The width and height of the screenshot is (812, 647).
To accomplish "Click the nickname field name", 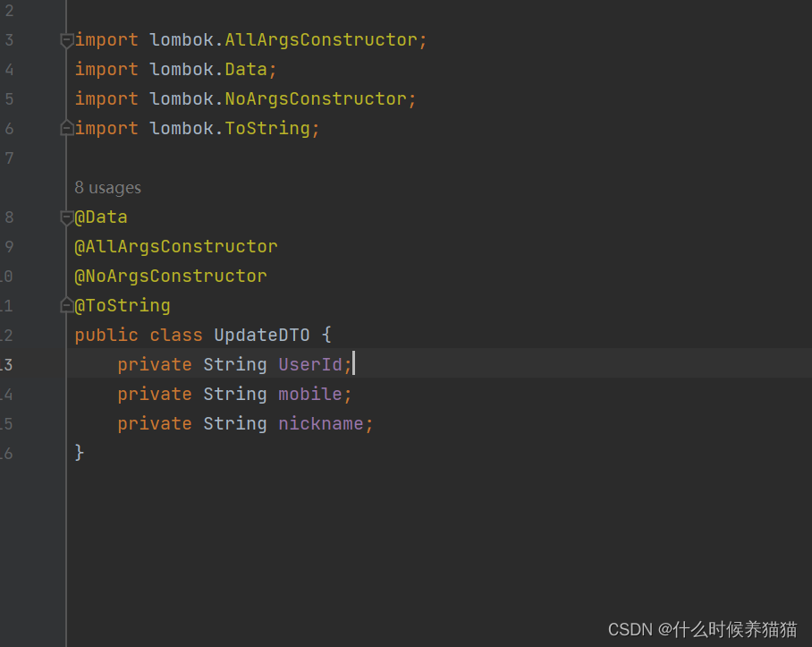I will coord(321,423).
